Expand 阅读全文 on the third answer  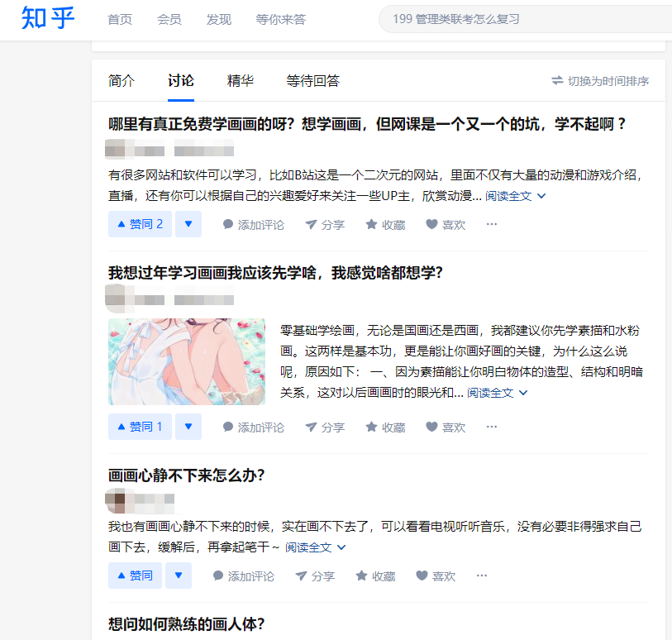pos(315,547)
